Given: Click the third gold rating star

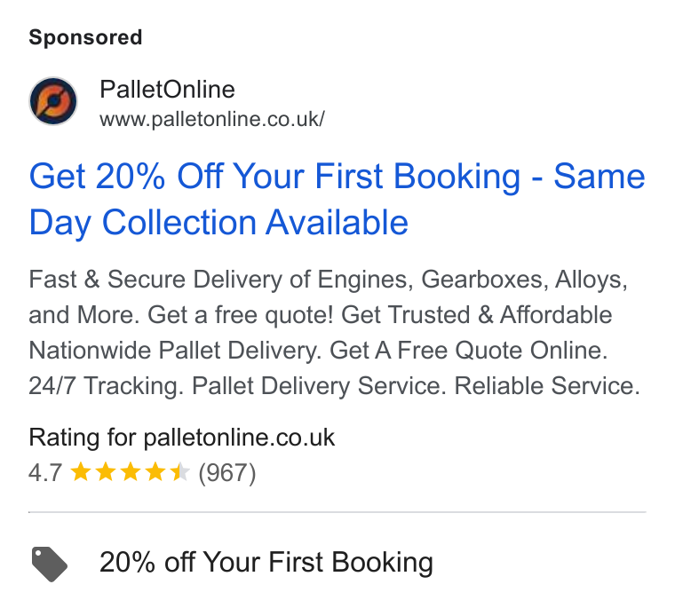Looking at the screenshot, I should pos(130,472).
